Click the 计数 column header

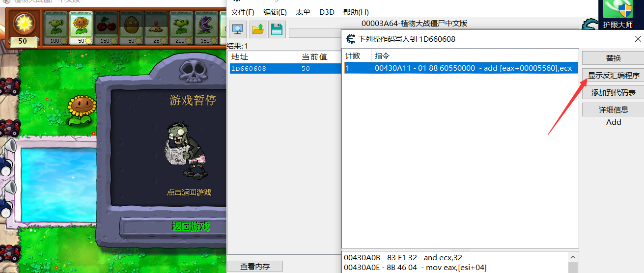[357, 56]
